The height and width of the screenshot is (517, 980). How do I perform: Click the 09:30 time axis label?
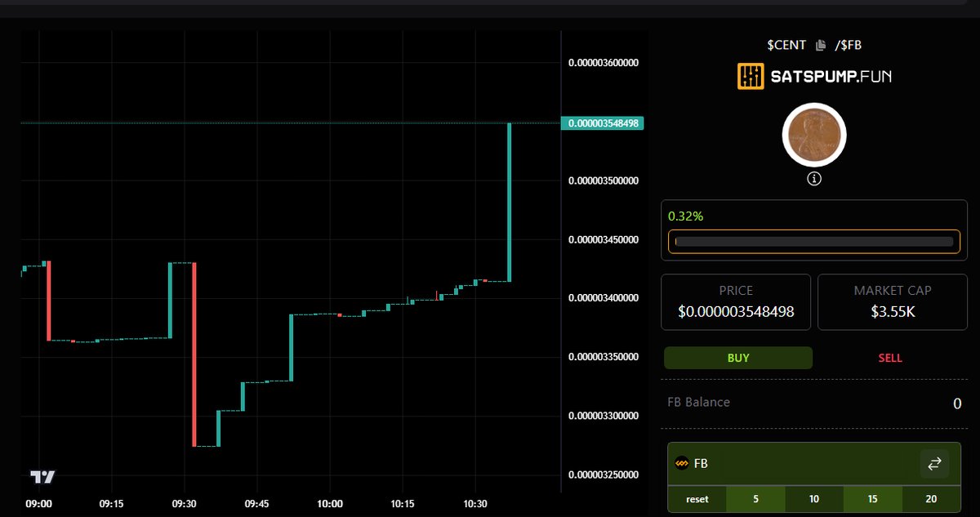[x=185, y=504]
